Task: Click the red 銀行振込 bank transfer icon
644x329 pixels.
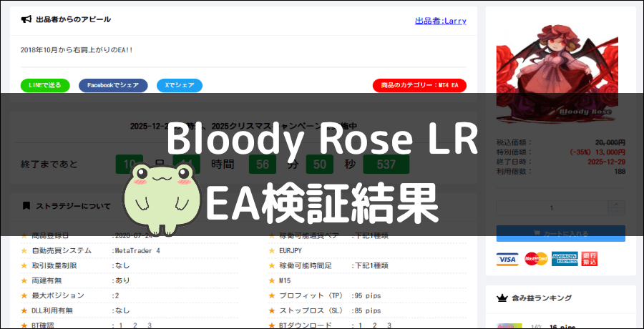Action: (x=590, y=258)
